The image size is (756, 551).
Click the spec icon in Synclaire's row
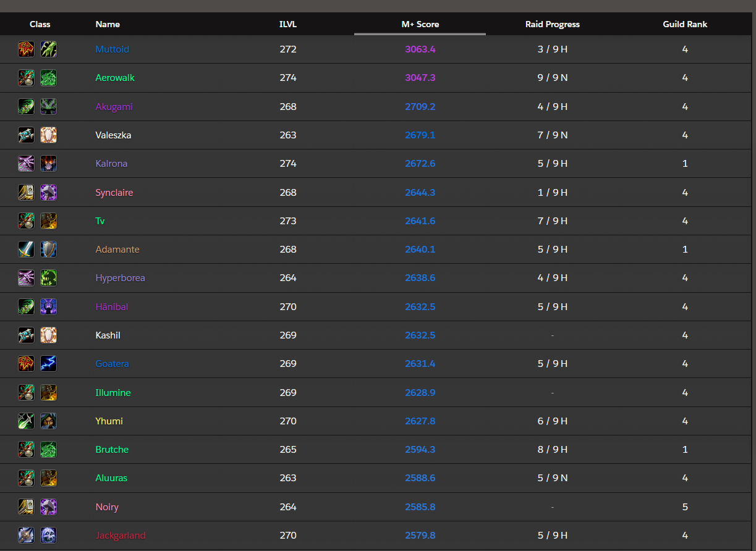(x=49, y=192)
